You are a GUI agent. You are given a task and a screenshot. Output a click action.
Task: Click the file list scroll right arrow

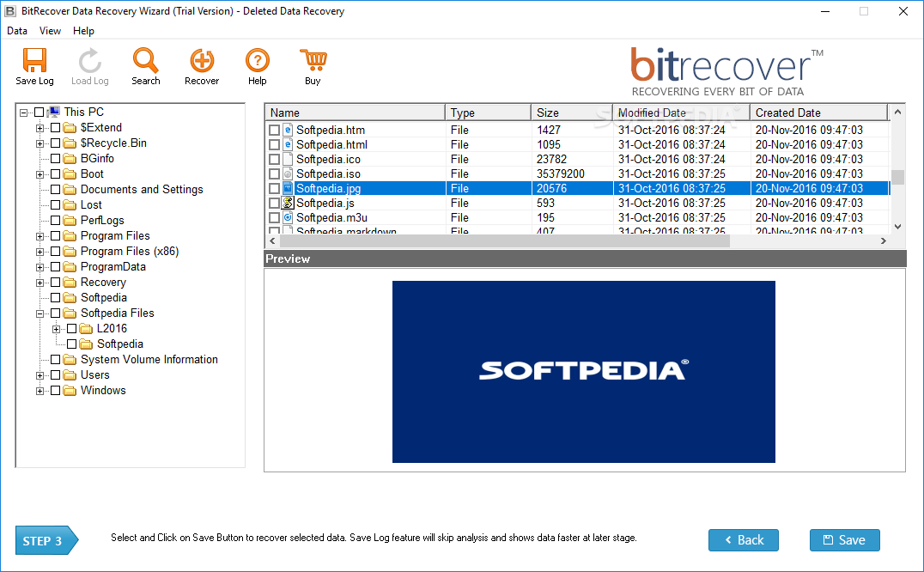coord(883,241)
